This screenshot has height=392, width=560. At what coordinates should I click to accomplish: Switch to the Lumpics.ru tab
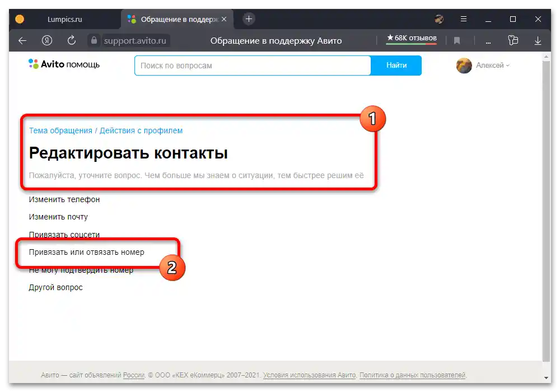click(x=64, y=19)
